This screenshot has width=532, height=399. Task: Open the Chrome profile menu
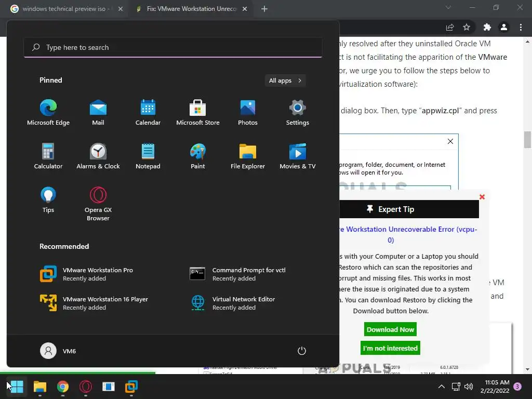[x=504, y=28]
